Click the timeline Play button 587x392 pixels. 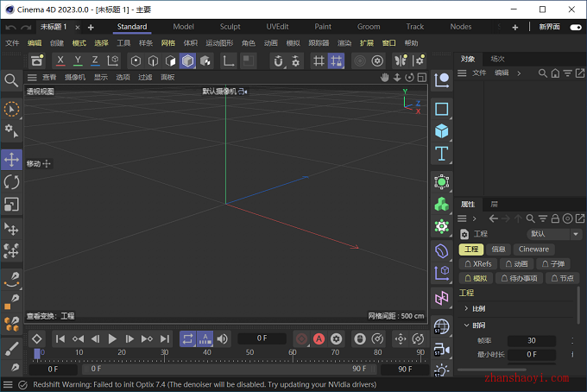[x=112, y=338]
